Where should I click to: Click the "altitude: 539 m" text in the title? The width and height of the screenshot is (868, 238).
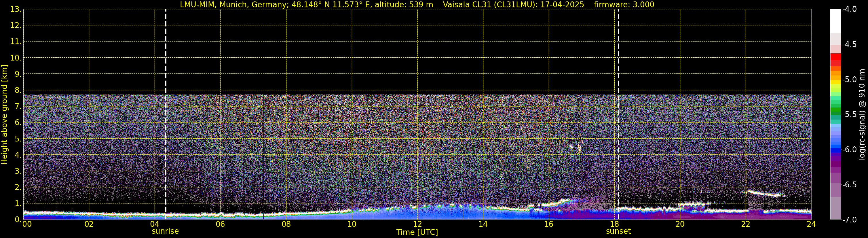click(404, 5)
